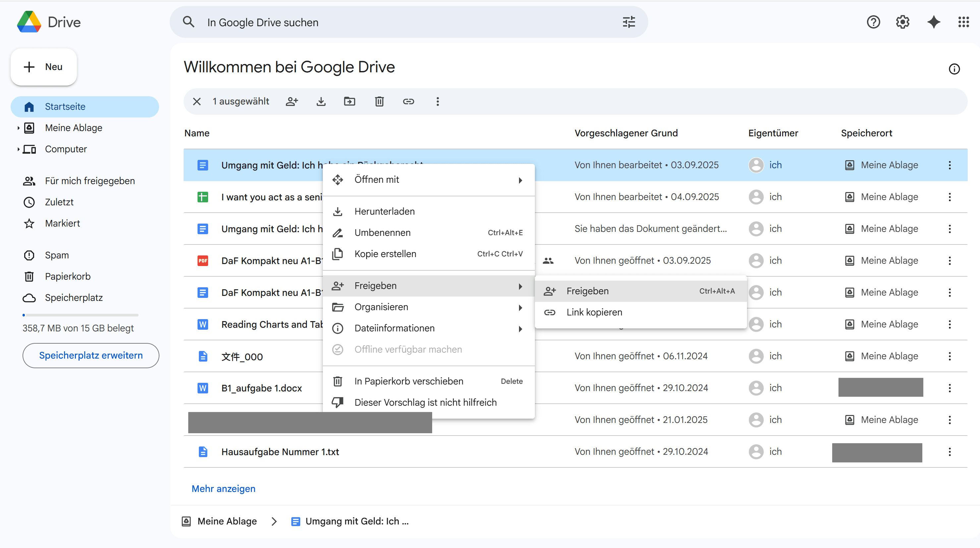Click the PDF icon of DaF Kompakt file
Screen dimensions: 980x548
point(203,261)
